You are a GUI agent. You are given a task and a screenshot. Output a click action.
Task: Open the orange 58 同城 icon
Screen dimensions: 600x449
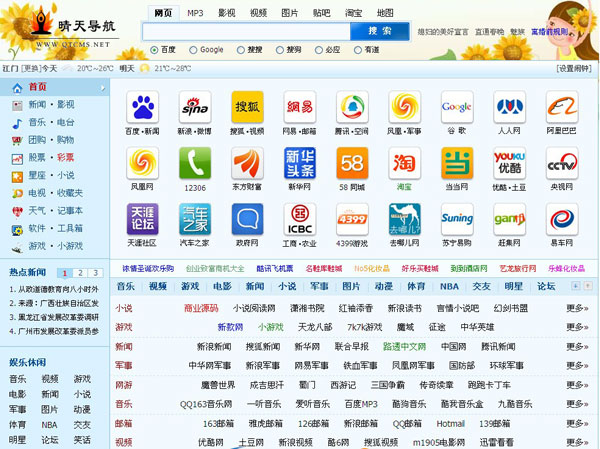click(x=352, y=163)
